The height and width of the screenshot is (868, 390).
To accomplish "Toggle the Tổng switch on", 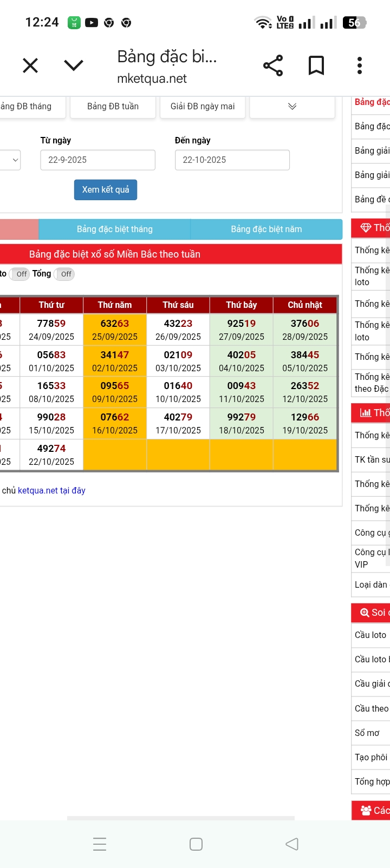I will 64,274.
